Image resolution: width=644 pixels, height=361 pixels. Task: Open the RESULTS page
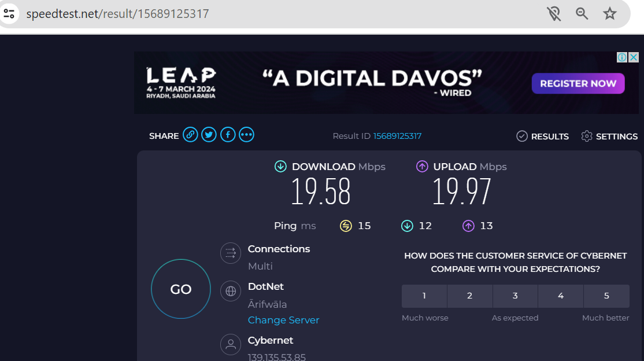click(x=543, y=136)
